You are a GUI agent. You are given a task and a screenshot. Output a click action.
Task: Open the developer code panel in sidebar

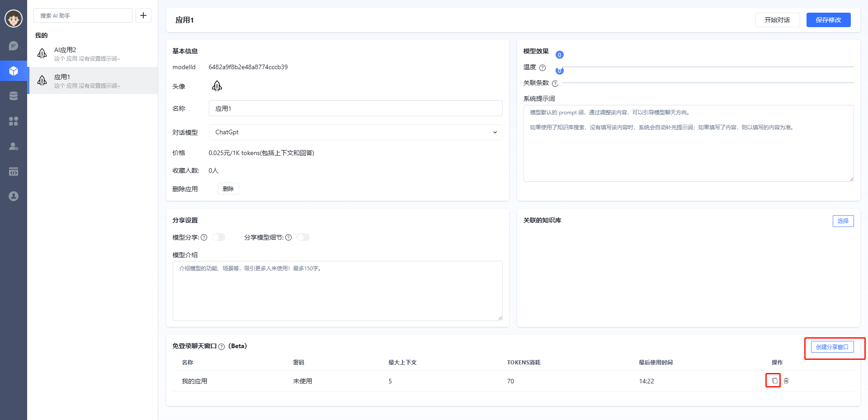pyautogui.click(x=14, y=171)
